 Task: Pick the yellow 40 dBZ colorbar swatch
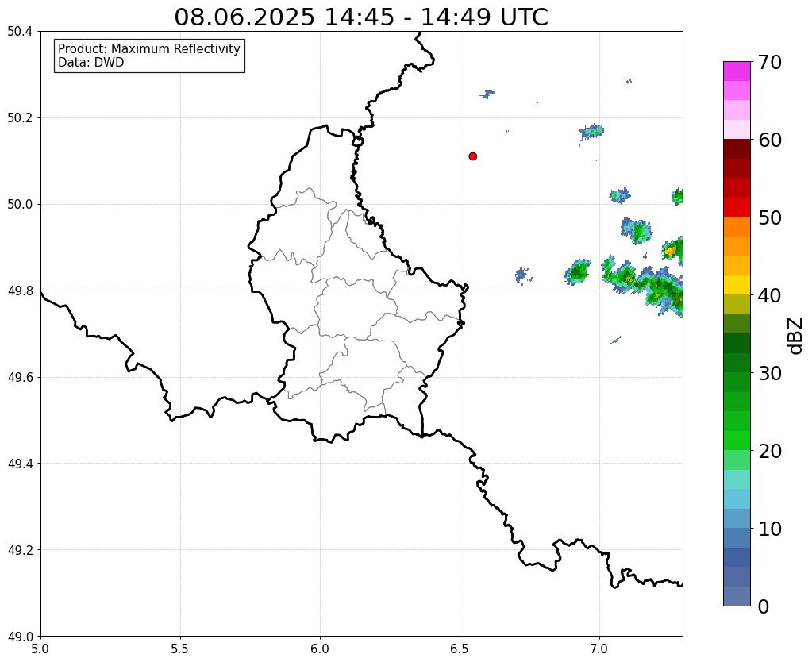pyautogui.click(x=737, y=285)
